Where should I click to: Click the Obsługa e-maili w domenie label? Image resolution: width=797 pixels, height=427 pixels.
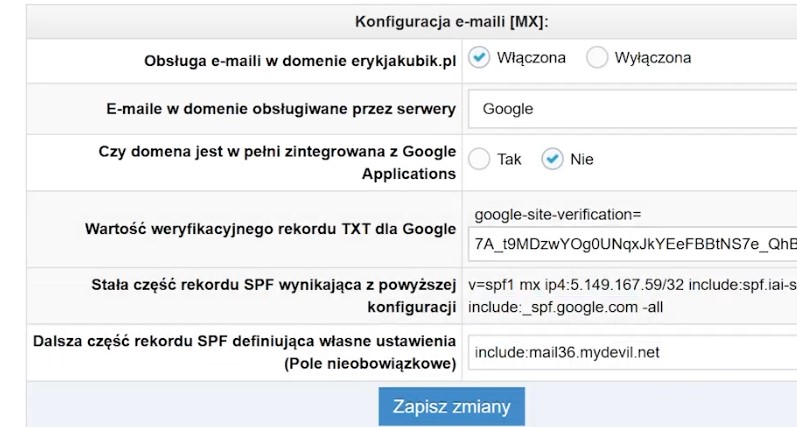click(300, 60)
